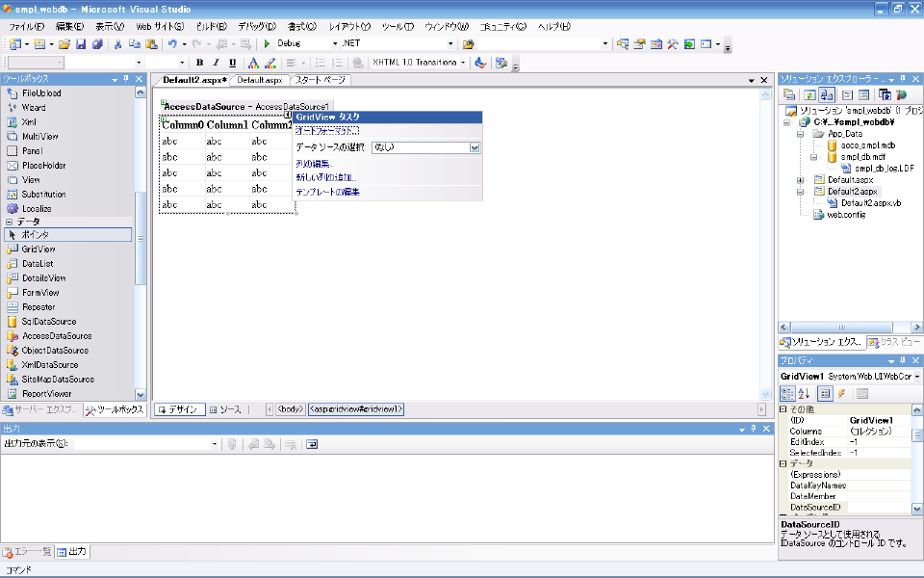Select the Pointer tool in toolbox
The height and width of the screenshot is (578, 924).
(67, 234)
